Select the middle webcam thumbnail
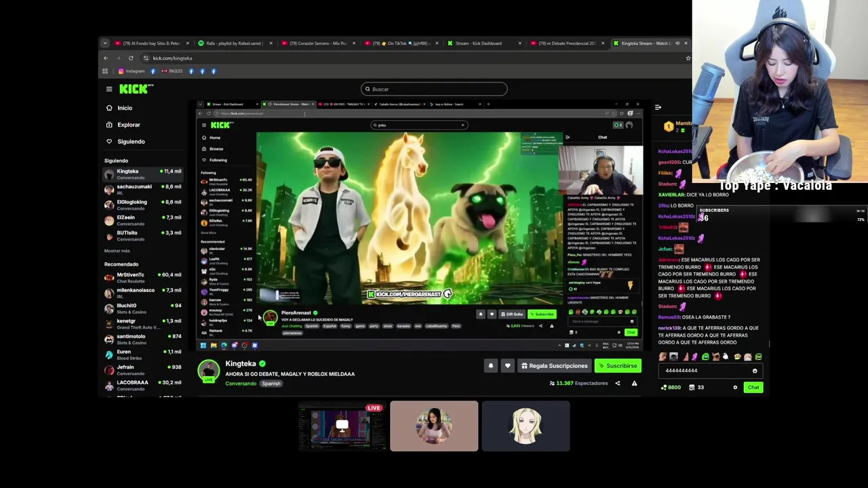 (x=434, y=426)
